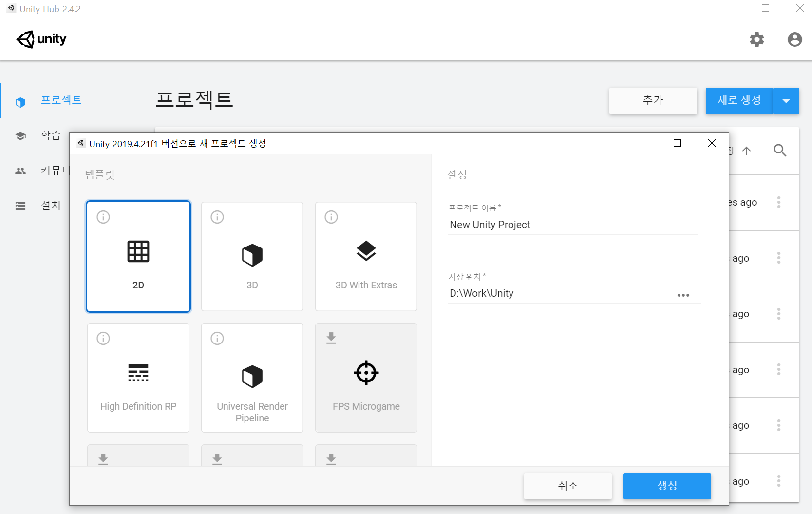
Task: Expand the 새로 생성 version dropdown arrow
Action: click(x=786, y=101)
